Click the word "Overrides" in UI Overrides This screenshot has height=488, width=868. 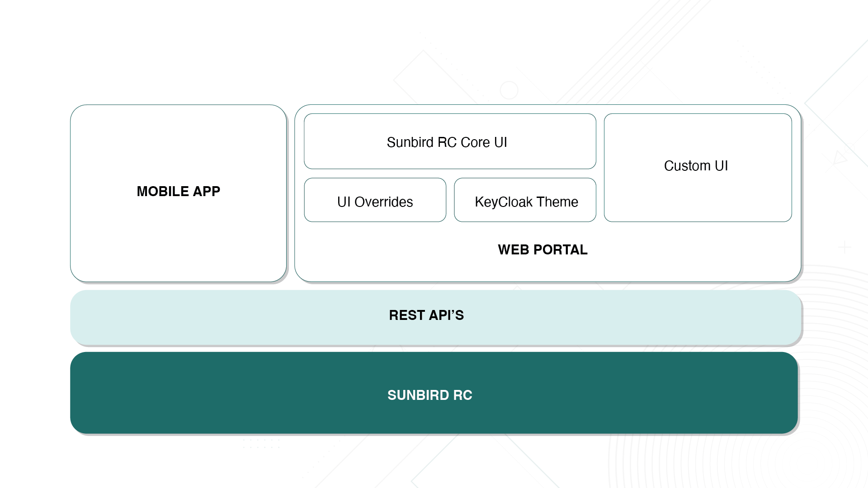tap(383, 202)
